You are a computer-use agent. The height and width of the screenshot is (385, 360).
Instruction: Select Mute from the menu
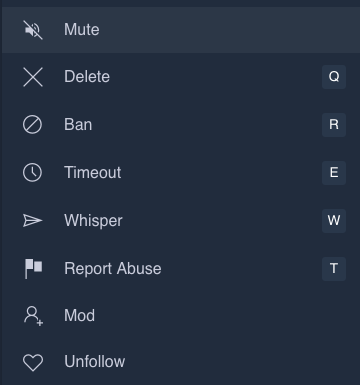pos(181,30)
